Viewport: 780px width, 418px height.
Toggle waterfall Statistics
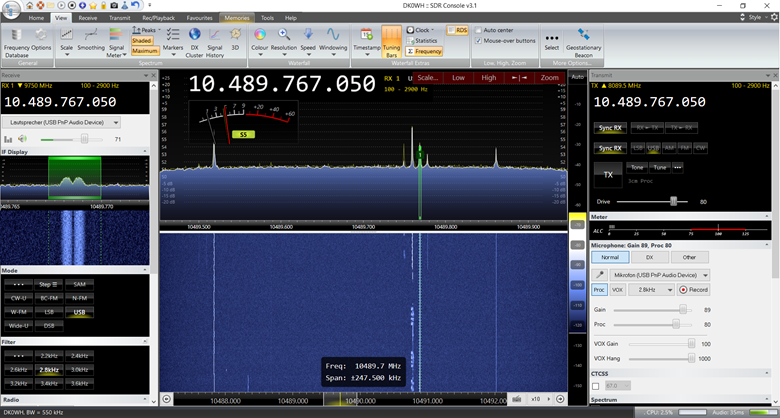coord(421,41)
